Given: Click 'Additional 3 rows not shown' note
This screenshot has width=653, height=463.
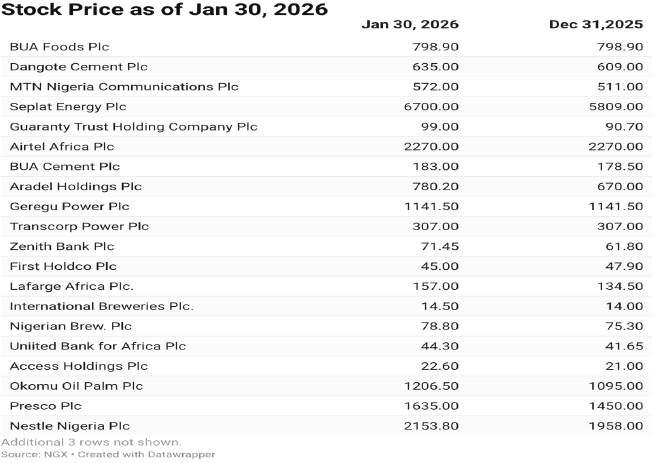Looking at the screenshot, I should point(91,441).
